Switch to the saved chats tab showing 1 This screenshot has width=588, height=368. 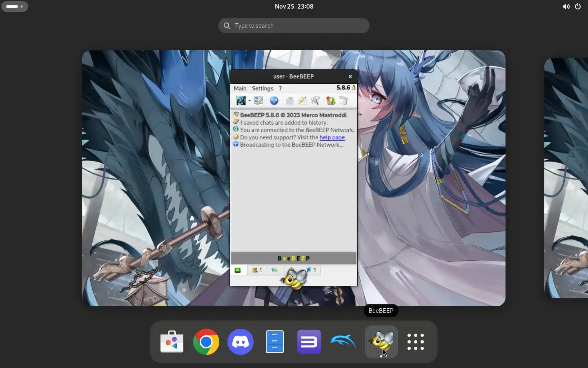click(x=312, y=270)
